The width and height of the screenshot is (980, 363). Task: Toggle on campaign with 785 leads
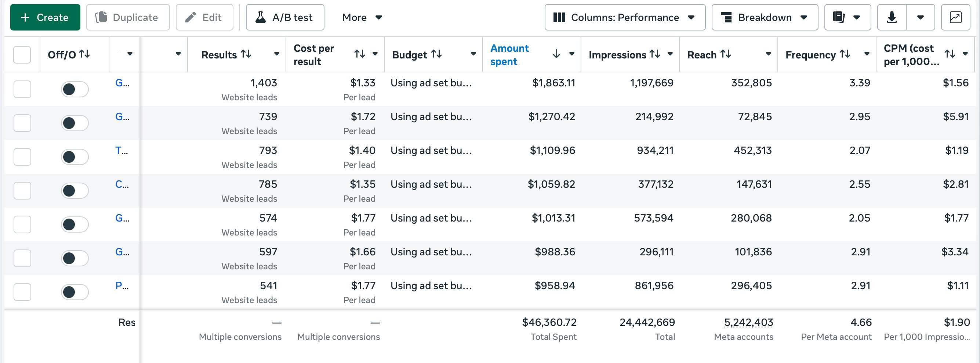75,191
